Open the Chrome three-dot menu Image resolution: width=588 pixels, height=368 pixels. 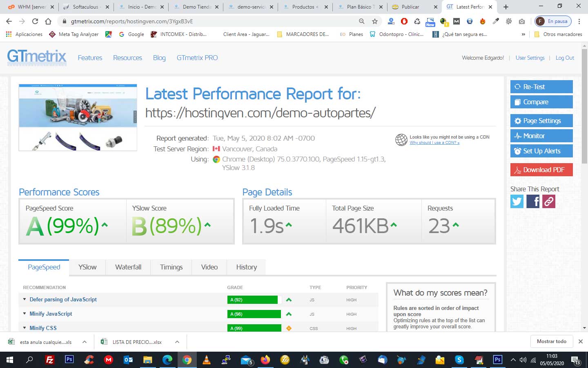(x=579, y=21)
